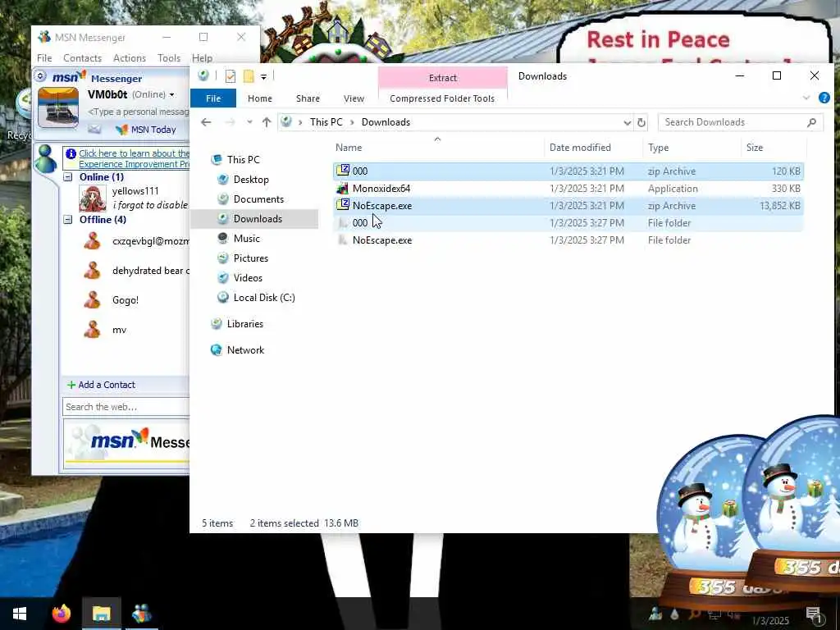Click the chevron after This PC in address bar

[352, 122]
